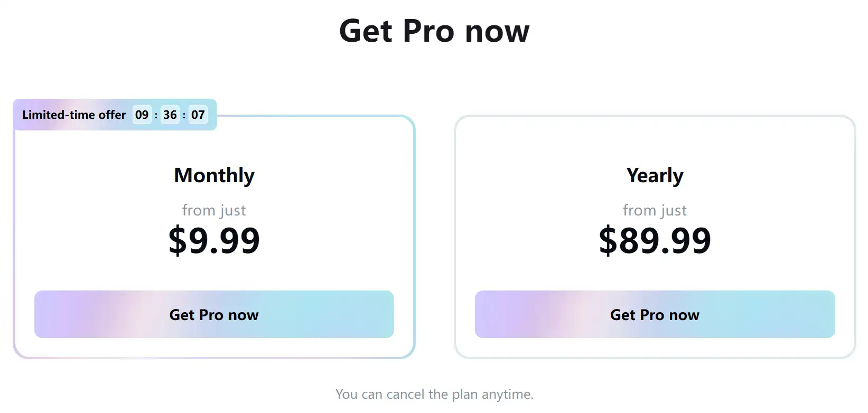The height and width of the screenshot is (413, 868).
Task: Click Get Pro now under Monthly plan
Action: [x=214, y=314]
